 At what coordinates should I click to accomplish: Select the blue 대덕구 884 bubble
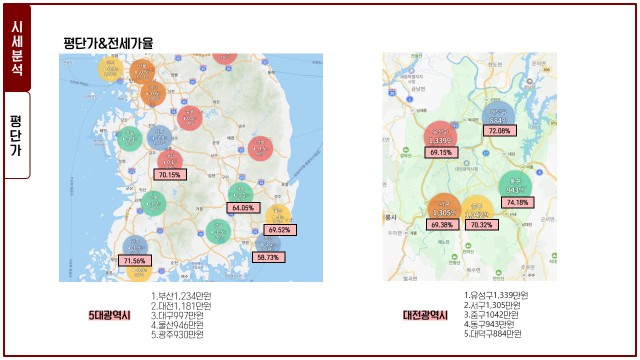498,115
